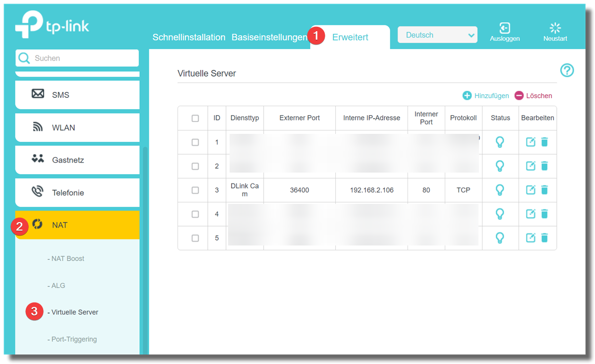
Task: Edit the DLink Cam entry row 3
Action: pos(531,190)
